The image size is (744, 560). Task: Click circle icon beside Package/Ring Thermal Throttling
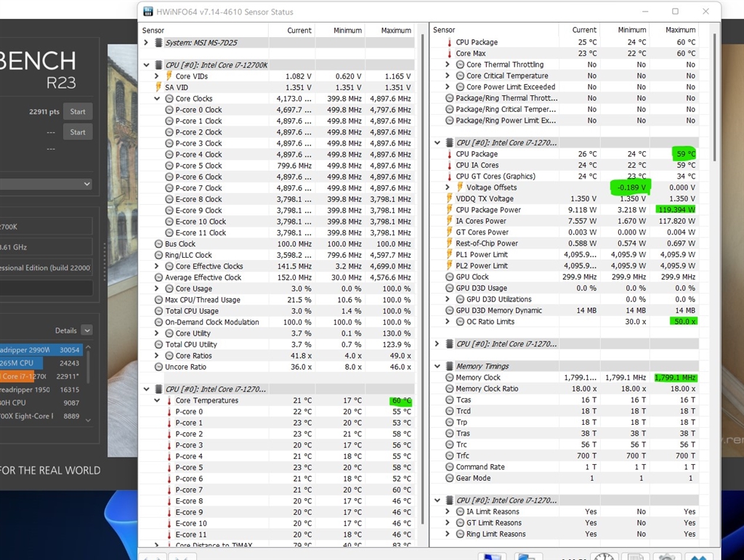tap(450, 98)
